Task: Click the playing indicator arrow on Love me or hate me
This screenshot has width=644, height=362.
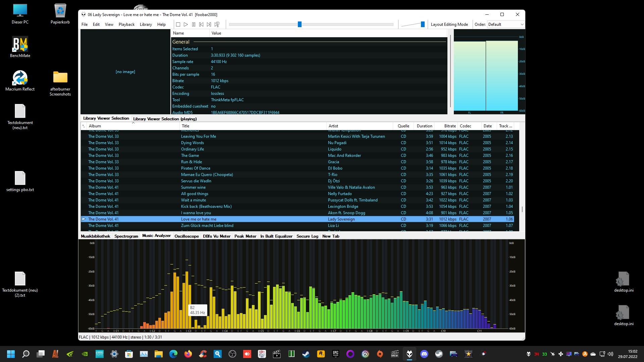Action: point(84,219)
